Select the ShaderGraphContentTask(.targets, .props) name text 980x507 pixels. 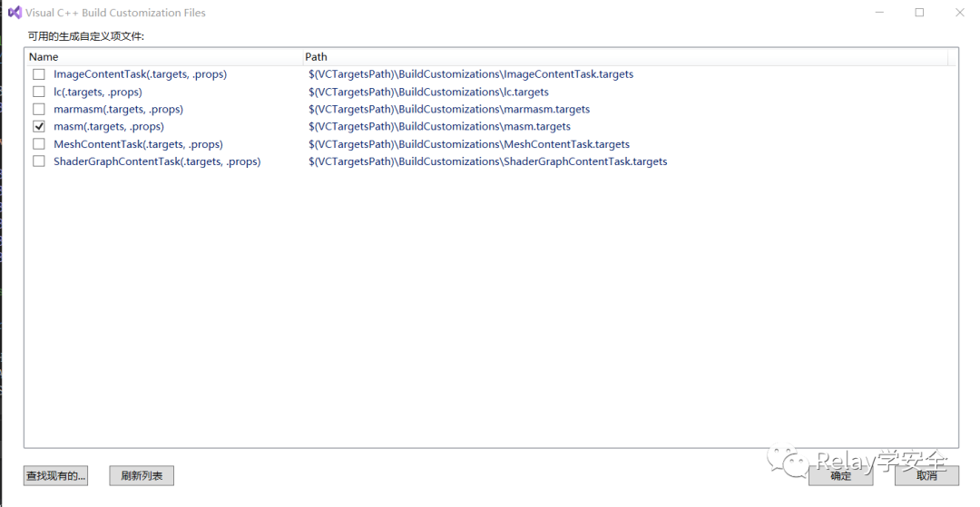click(x=157, y=161)
